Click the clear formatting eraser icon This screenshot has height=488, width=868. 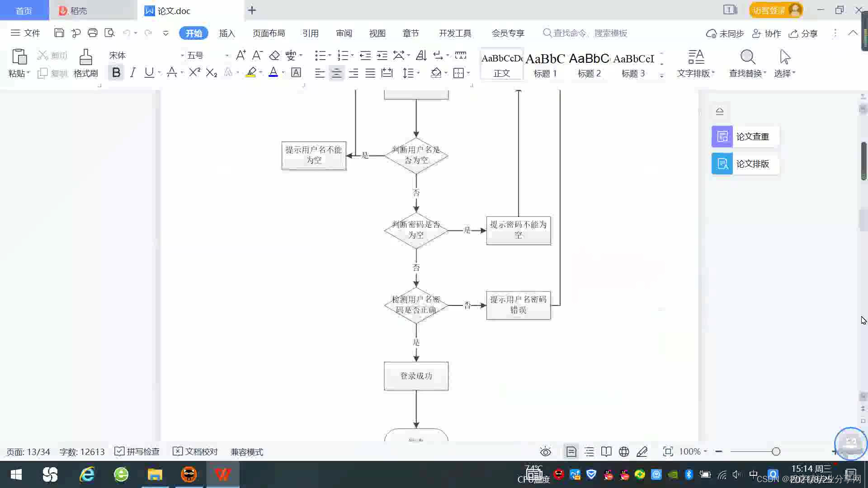coord(274,56)
